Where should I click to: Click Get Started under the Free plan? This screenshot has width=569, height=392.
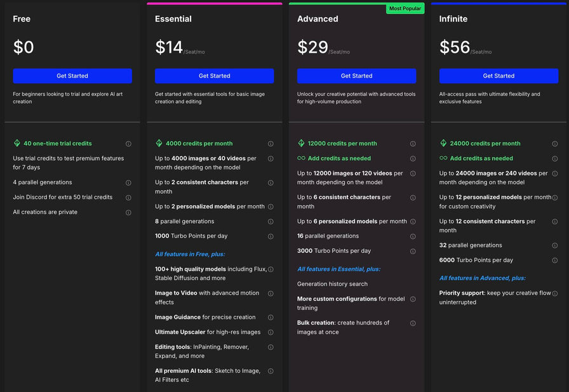72,76
